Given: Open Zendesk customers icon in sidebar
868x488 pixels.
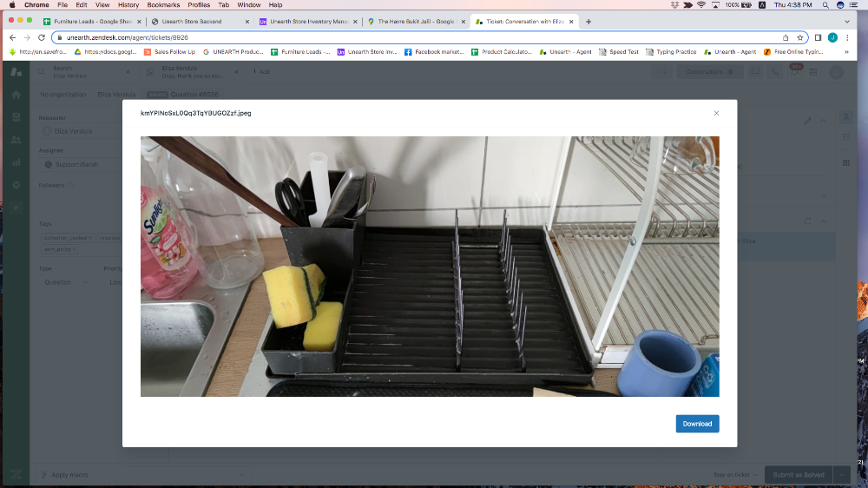Looking at the screenshot, I should pyautogui.click(x=16, y=140).
